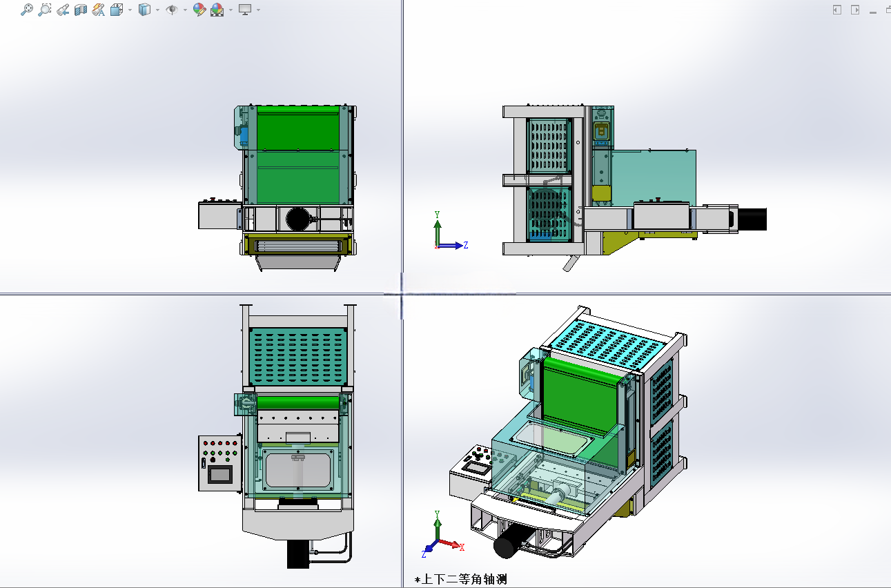Expand the Display Style dropdown arrow
891x588 pixels.
157,10
